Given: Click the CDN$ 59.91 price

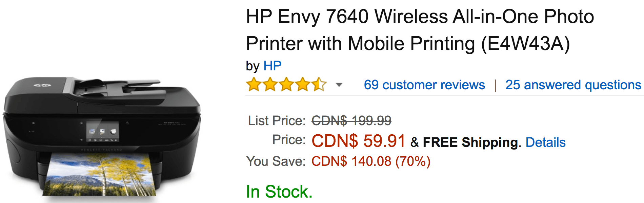Looking at the screenshot, I should click(358, 141).
